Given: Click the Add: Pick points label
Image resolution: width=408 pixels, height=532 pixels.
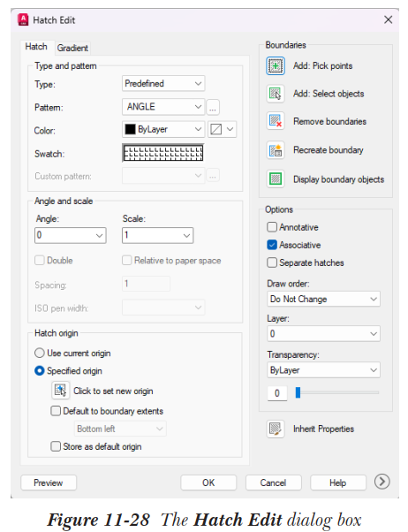Looking at the screenshot, I should [x=323, y=65].
